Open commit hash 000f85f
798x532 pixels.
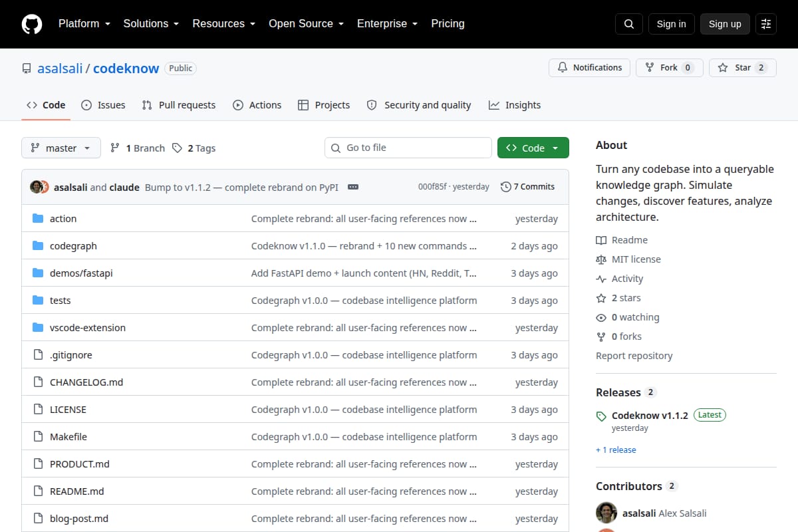(x=433, y=187)
